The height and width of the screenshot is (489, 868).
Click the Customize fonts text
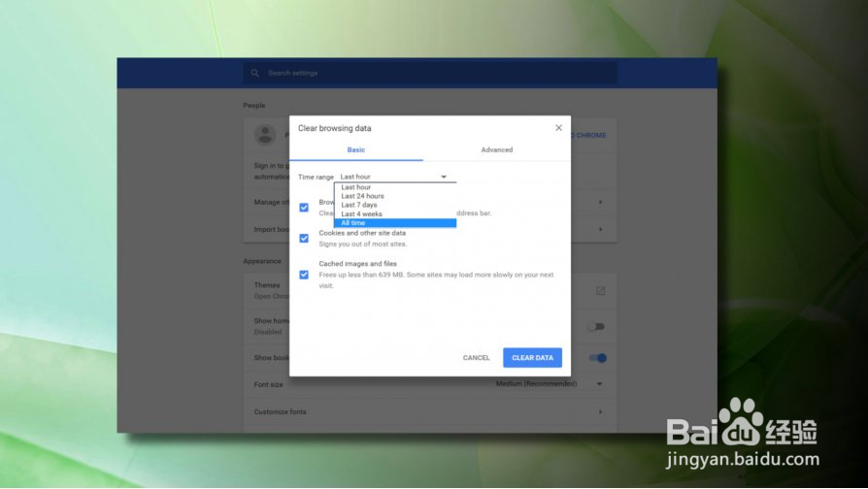(x=280, y=412)
